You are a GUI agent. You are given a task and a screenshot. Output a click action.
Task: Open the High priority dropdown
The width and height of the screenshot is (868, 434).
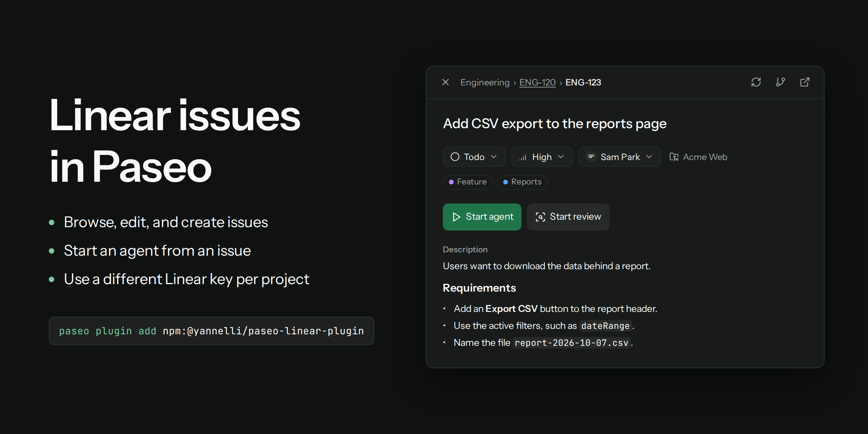[x=542, y=157]
